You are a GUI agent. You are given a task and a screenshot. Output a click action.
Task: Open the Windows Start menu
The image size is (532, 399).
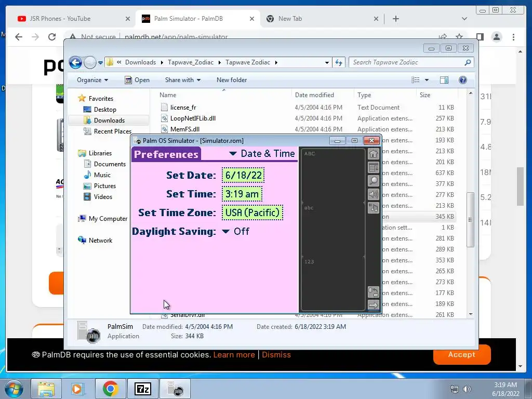(x=14, y=389)
